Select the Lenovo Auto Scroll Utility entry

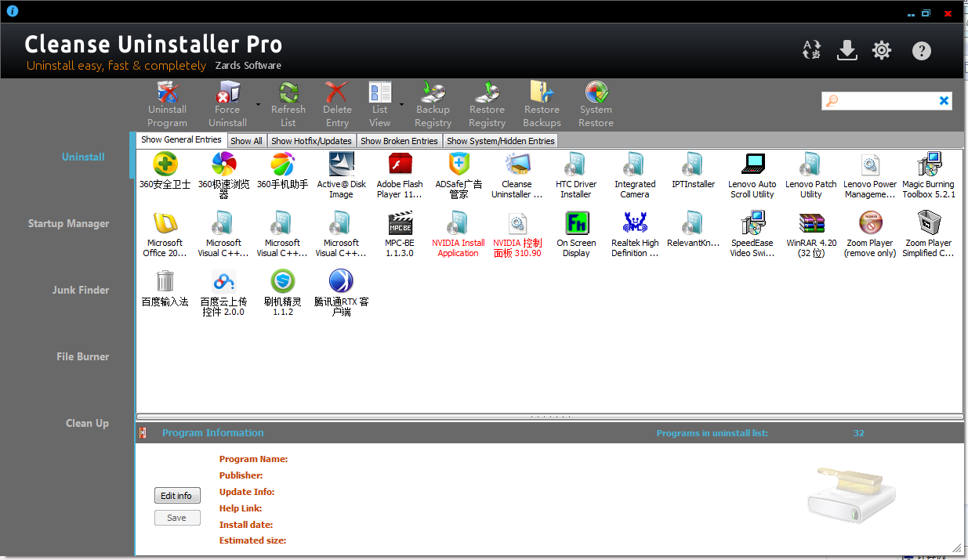[x=752, y=175]
